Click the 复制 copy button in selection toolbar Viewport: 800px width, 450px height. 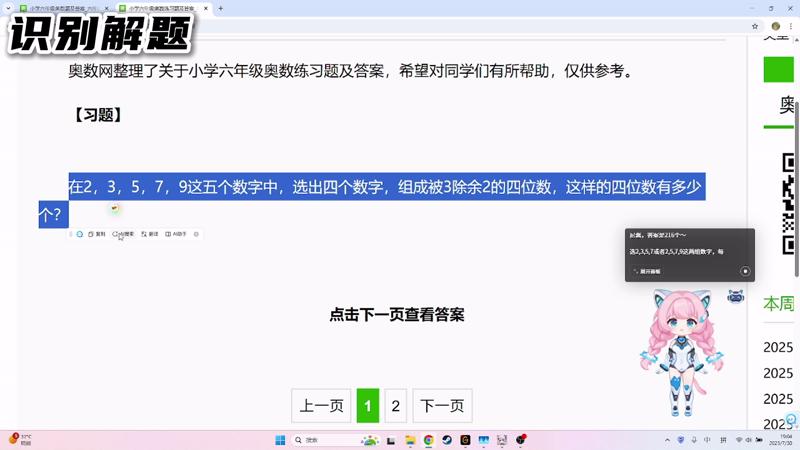[96, 234]
